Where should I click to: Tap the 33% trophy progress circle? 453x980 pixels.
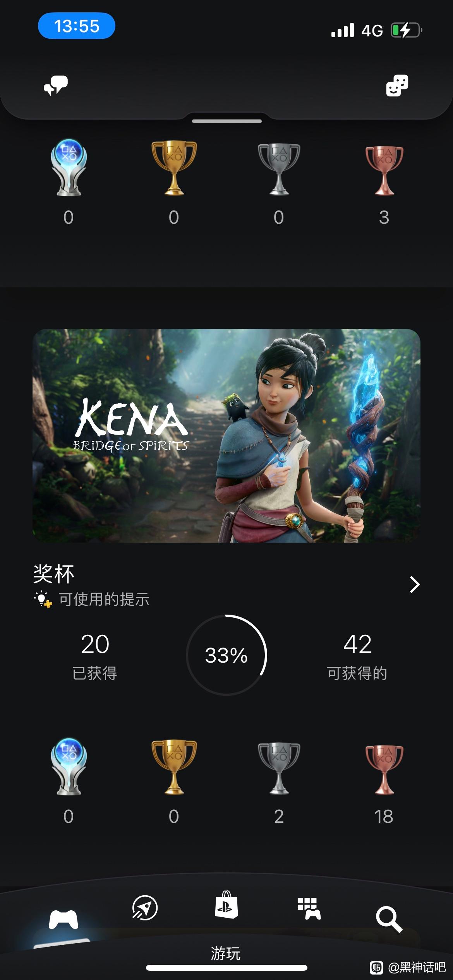pyautogui.click(x=226, y=655)
